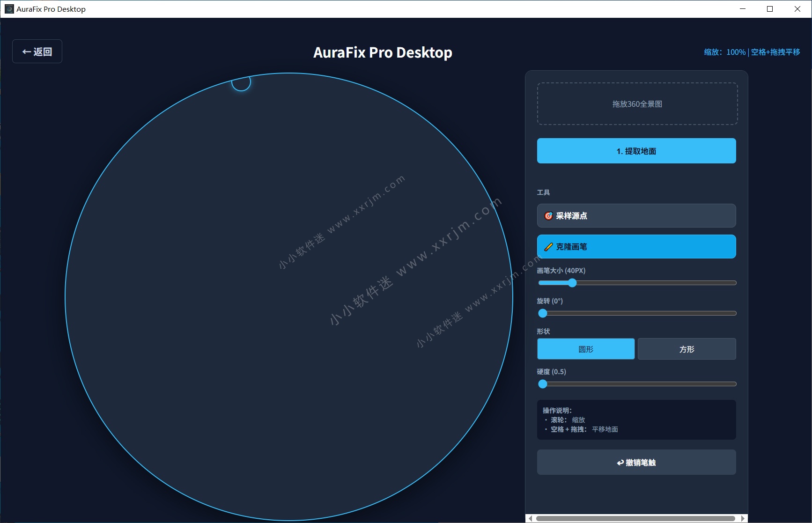The image size is (812, 523).
Task: Select the 采样源点 target icon tool
Action: click(x=547, y=216)
